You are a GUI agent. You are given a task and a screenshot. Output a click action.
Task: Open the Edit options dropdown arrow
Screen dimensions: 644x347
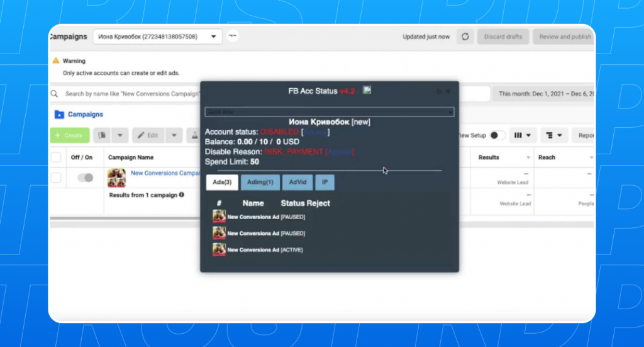[174, 135]
